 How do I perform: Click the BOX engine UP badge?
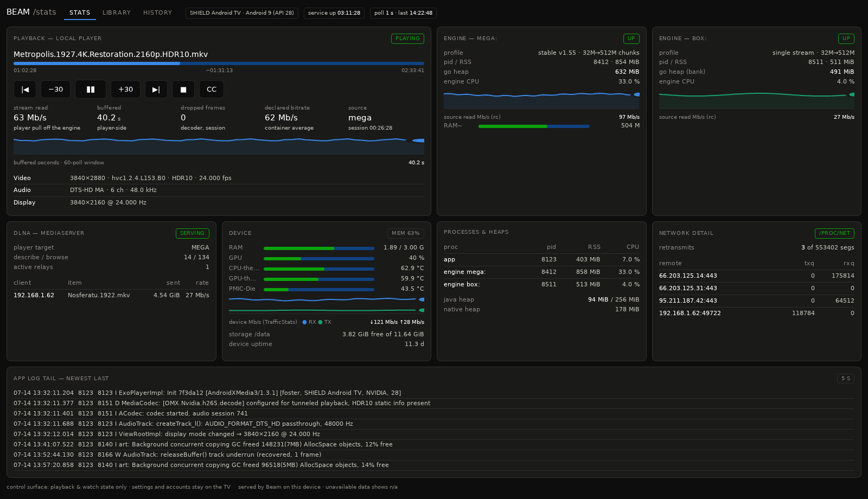point(846,39)
